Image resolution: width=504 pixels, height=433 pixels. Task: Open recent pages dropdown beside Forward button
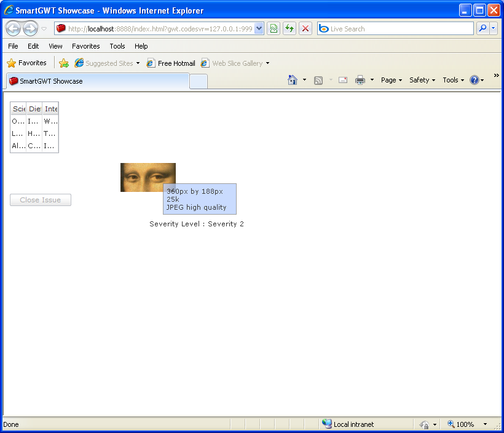pos(44,29)
